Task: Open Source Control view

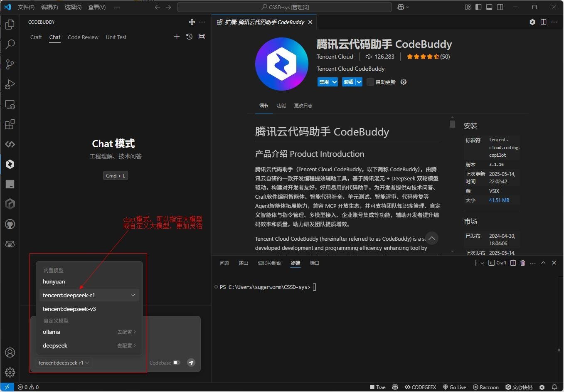Action: coord(10,64)
